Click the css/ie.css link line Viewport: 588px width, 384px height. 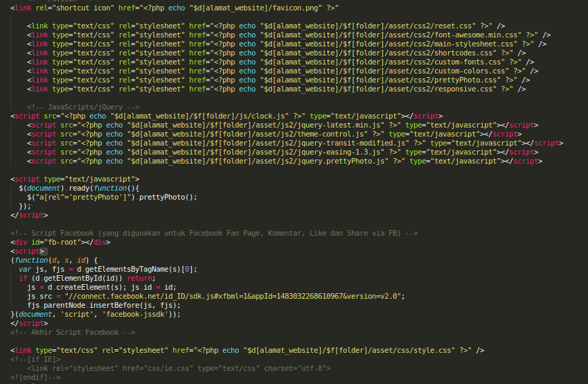[x=179, y=368]
